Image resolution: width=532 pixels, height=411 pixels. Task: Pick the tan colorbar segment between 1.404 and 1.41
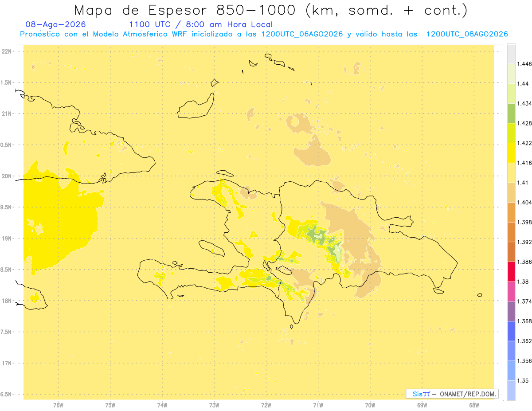click(511, 192)
